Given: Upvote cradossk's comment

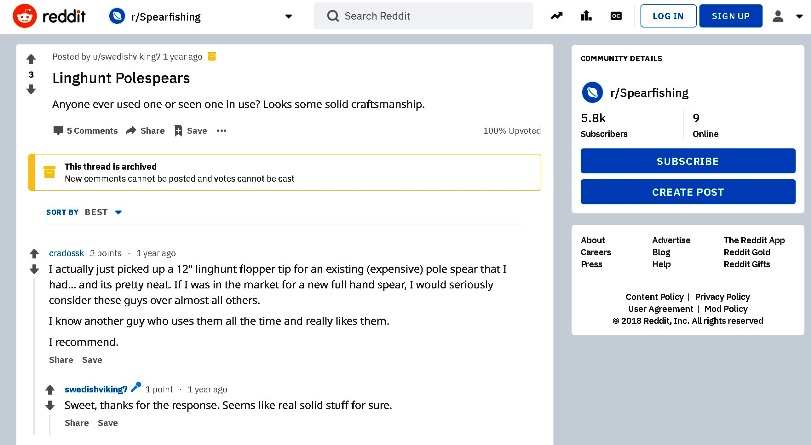Looking at the screenshot, I should pos(34,253).
